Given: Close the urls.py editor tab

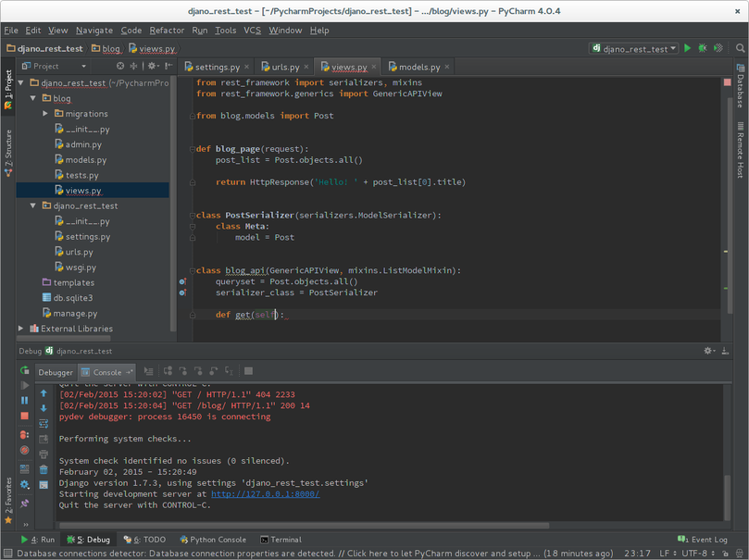Looking at the screenshot, I should pos(306,67).
